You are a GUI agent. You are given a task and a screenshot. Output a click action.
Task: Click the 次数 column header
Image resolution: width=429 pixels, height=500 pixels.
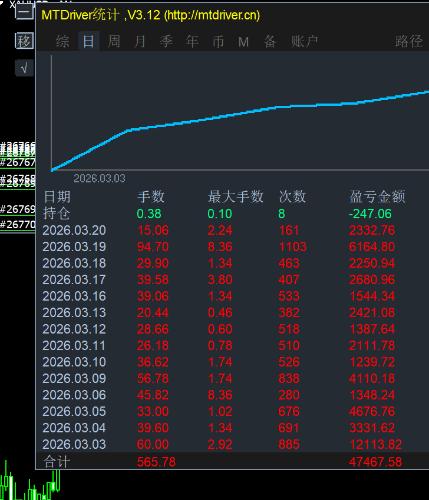click(x=292, y=197)
